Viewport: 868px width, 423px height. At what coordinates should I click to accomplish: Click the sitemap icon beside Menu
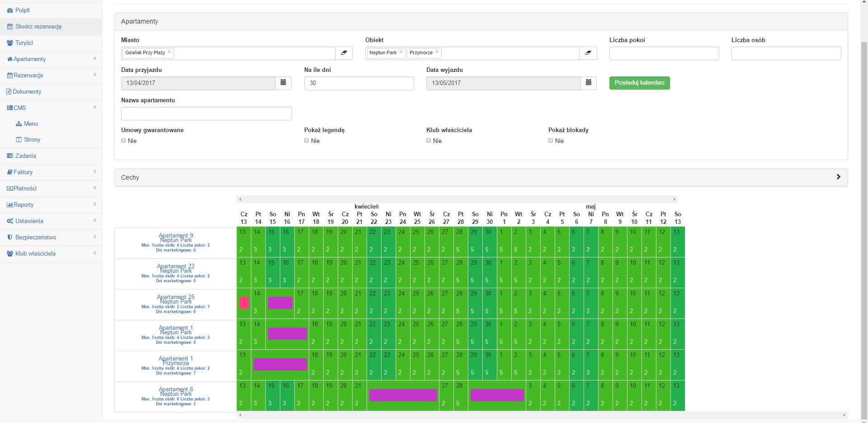pyautogui.click(x=19, y=124)
